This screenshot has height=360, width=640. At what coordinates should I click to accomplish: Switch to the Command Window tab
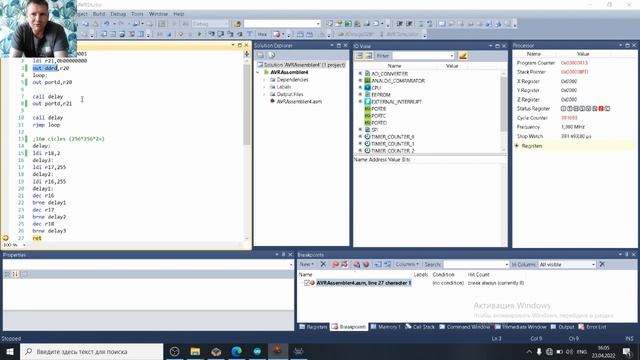(x=464, y=327)
